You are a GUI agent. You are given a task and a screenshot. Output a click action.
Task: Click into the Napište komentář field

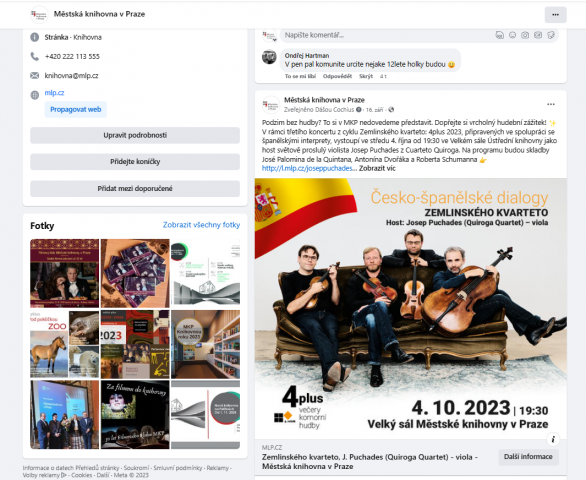point(385,35)
